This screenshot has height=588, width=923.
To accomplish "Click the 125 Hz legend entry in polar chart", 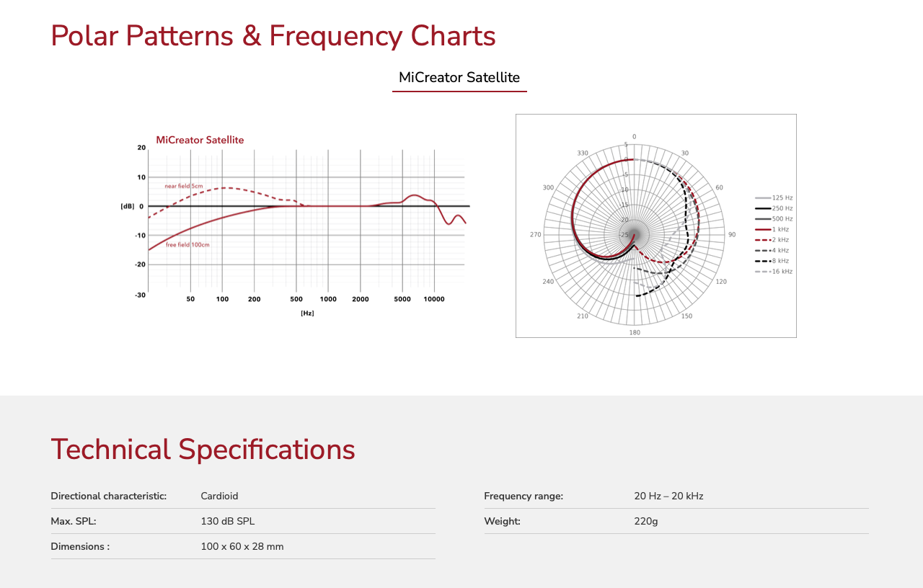I will pyautogui.click(x=774, y=197).
